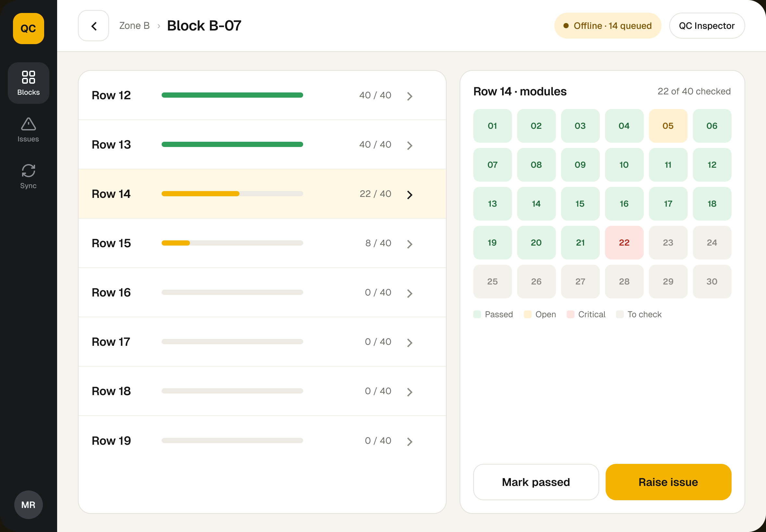This screenshot has width=766, height=532.
Task: Expand Row 12 chevron
Action: [x=410, y=96]
